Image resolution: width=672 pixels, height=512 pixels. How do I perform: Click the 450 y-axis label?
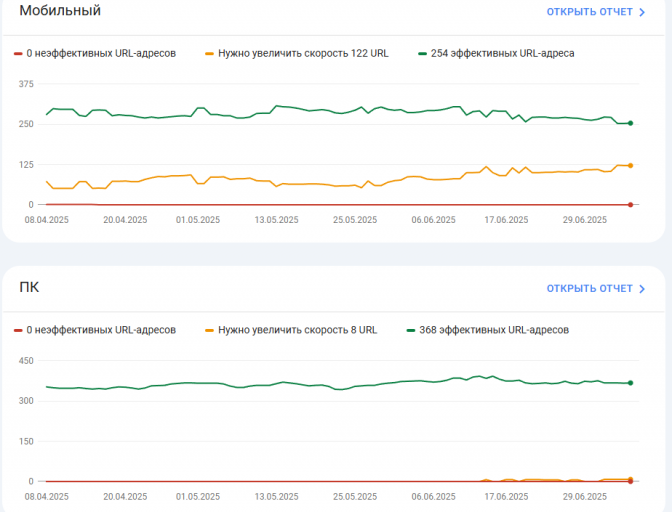[26, 361]
